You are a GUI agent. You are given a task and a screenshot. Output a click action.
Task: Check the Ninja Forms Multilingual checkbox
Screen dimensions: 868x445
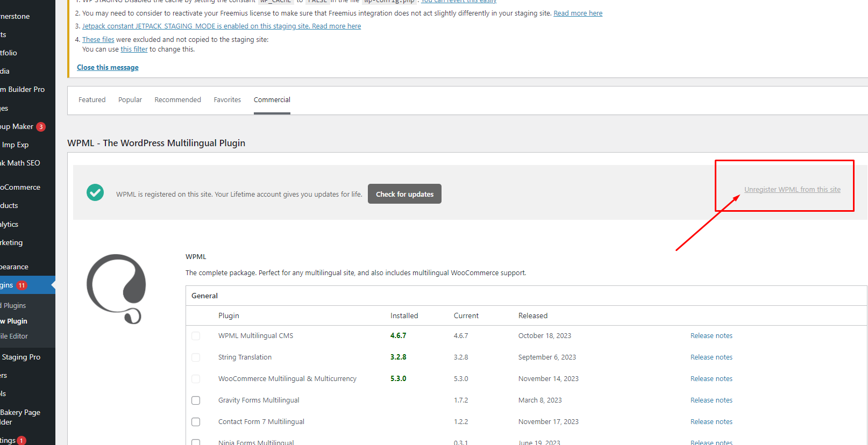tap(196, 442)
